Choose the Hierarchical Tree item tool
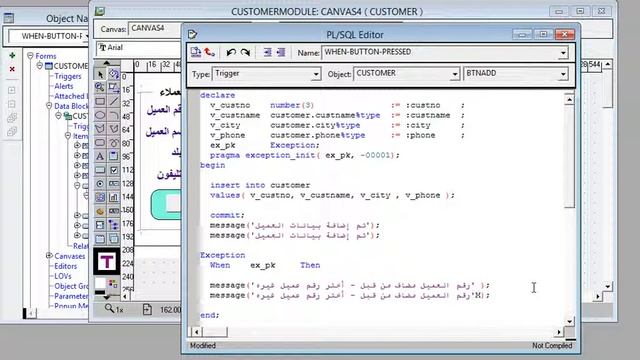The width and height of the screenshot is (640, 360). tap(113, 225)
